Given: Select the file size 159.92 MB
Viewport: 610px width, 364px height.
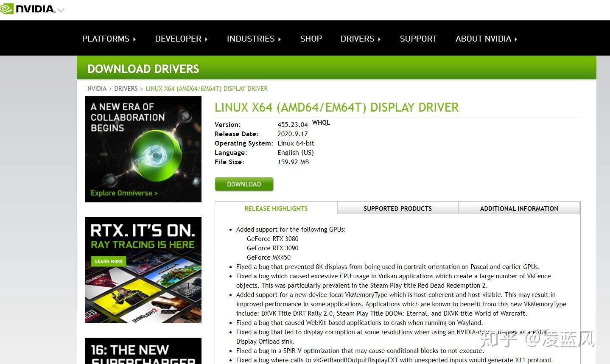Looking at the screenshot, I should [x=293, y=162].
